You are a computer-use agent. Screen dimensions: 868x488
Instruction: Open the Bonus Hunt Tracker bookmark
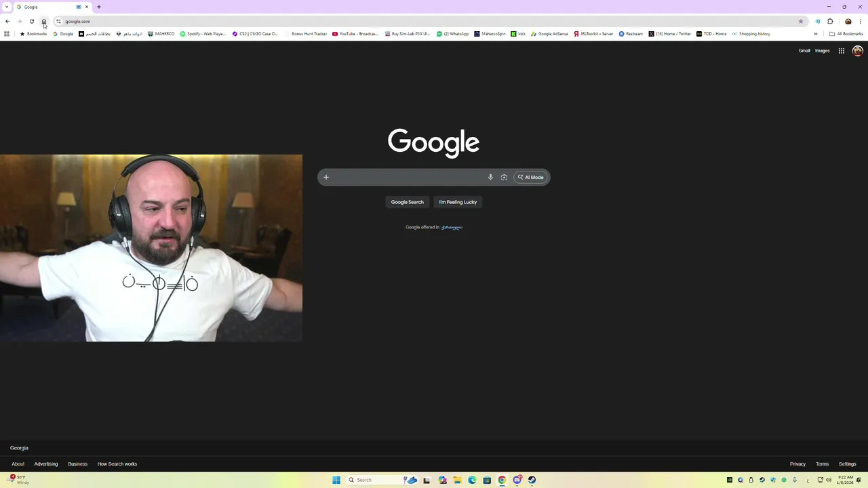305,34
